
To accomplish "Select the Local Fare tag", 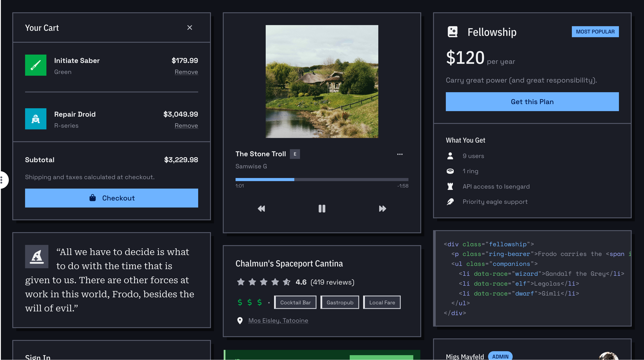I will pyautogui.click(x=382, y=302).
